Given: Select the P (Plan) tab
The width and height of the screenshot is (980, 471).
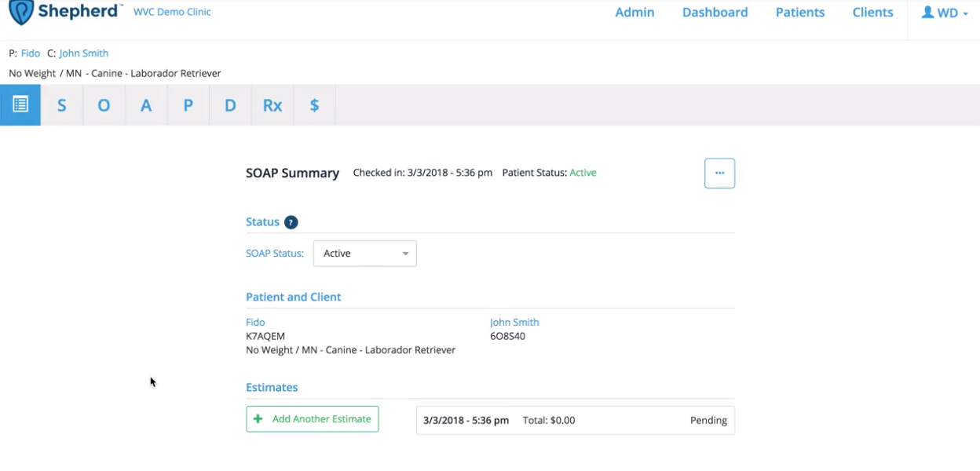Looking at the screenshot, I should point(188,105).
